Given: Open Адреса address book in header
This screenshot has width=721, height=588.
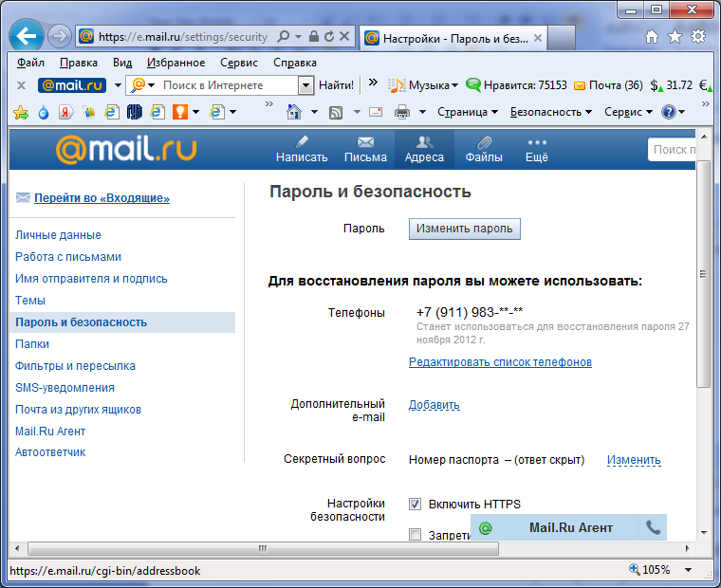Looking at the screenshot, I should [424, 150].
